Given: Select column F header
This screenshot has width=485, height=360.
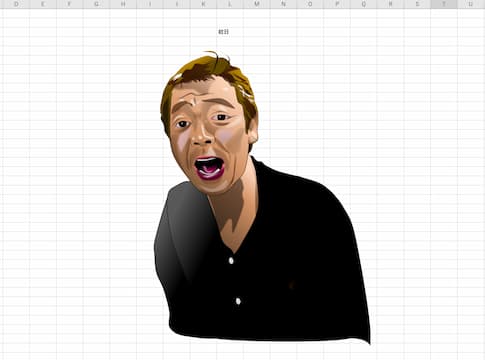Looking at the screenshot, I should 69,4.
